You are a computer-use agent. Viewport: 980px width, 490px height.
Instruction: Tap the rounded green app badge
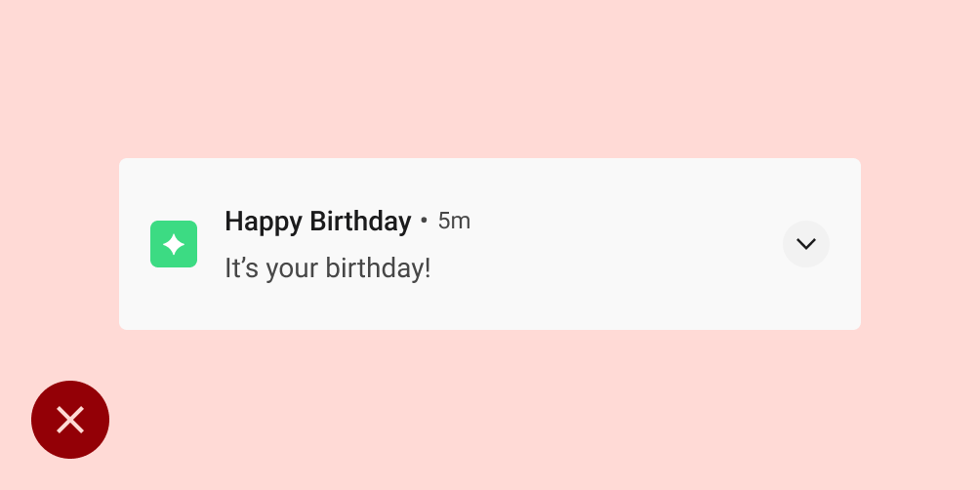click(x=174, y=244)
